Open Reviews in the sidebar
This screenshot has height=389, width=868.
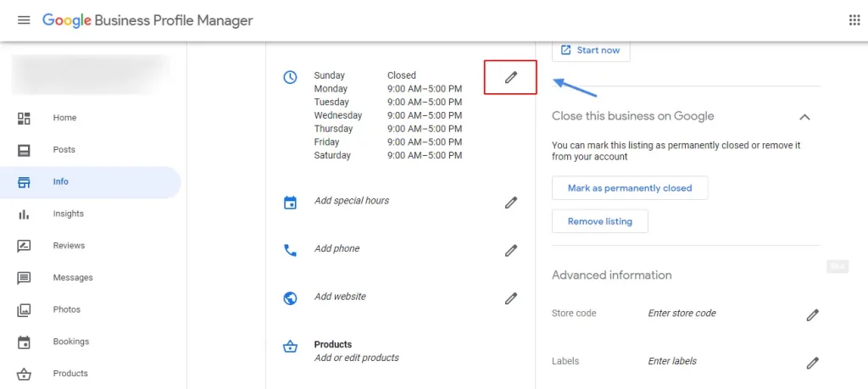pos(69,246)
